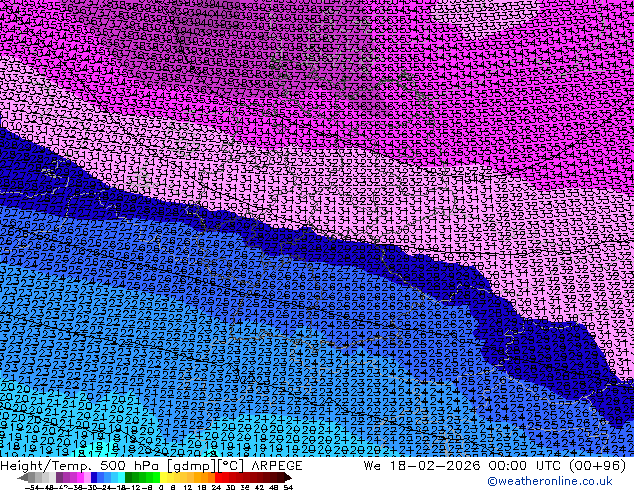The height and width of the screenshot is (490, 634).
Task: Click the bright yellow swatch in the legend
Action: (x=163, y=477)
